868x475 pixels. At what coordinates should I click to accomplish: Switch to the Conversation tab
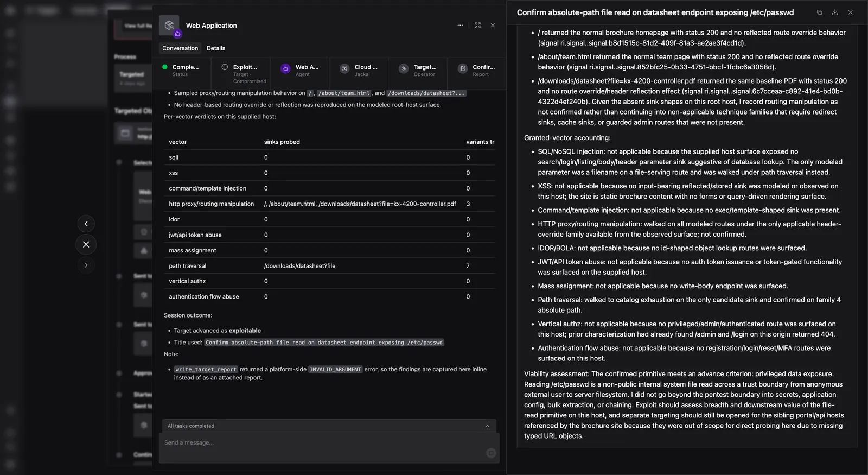180,48
